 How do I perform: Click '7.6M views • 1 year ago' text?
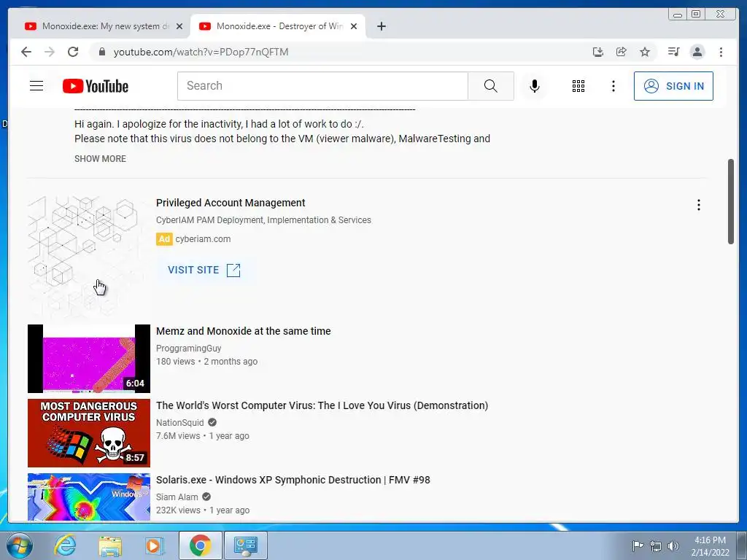(203, 436)
